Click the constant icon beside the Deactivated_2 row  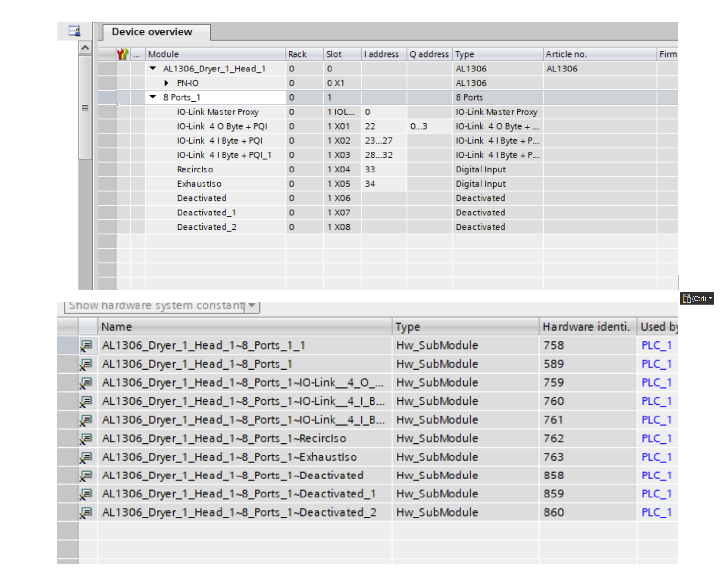click(86, 513)
